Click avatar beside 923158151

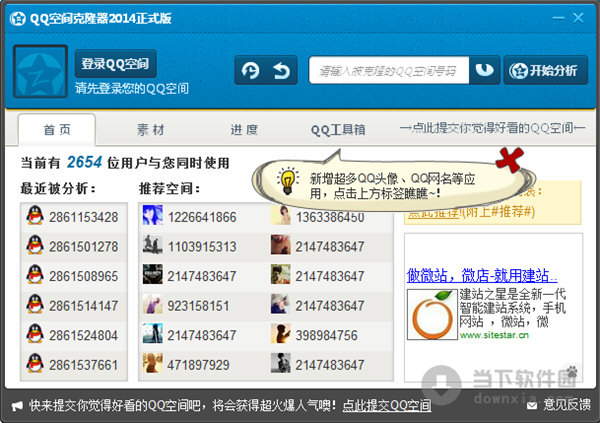click(x=153, y=304)
